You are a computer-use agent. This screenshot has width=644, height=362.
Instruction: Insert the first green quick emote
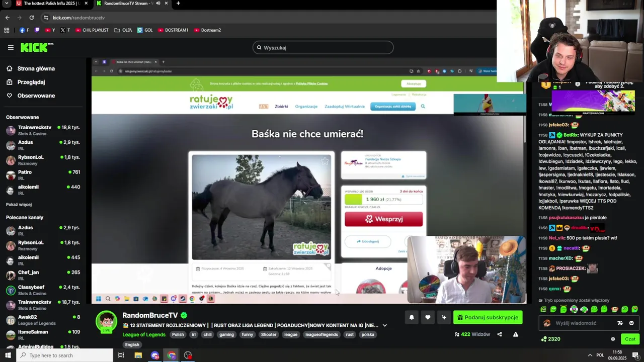[x=543, y=309]
